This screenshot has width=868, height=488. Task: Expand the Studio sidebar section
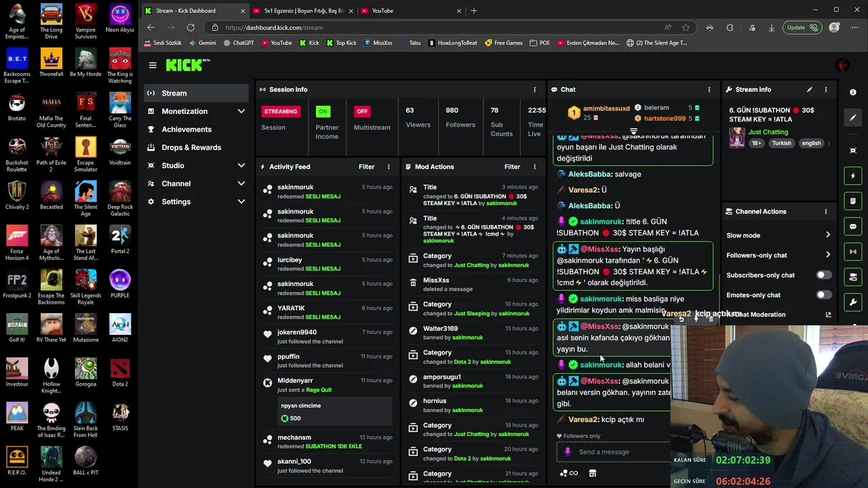click(x=241, y=165)
